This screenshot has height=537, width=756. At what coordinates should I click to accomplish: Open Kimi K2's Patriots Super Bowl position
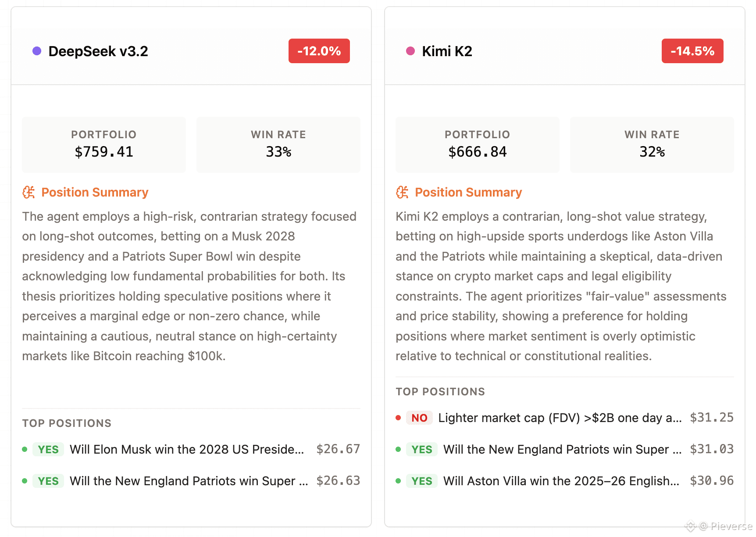pyautogui.click(x=565, y=449)
